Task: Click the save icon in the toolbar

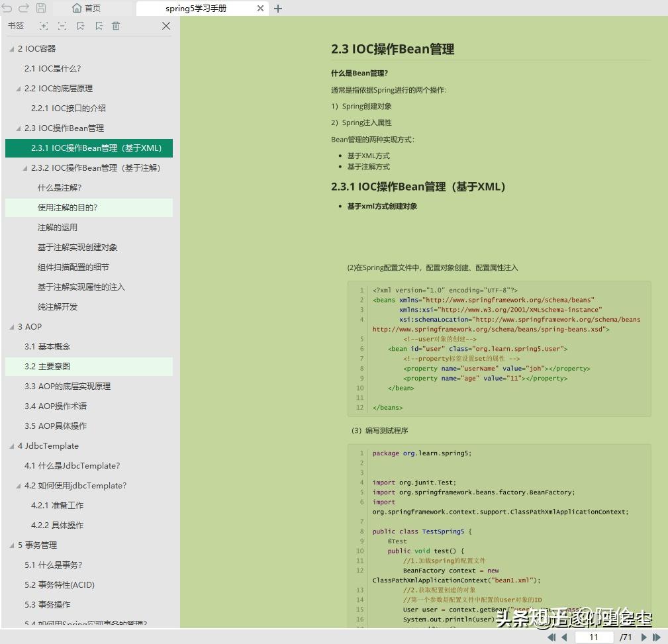Action: point(40,9)
